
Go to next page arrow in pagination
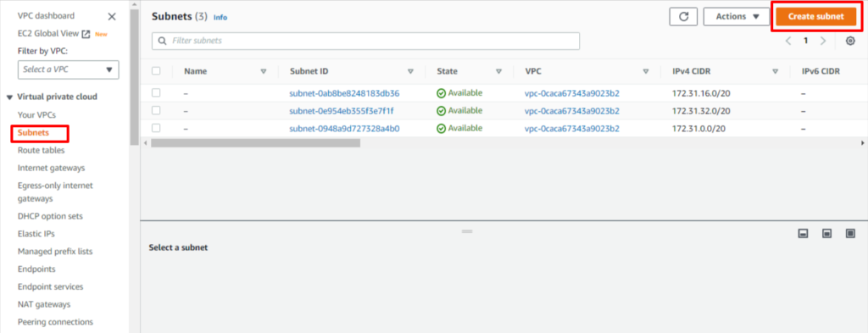(x=823, y=41)
